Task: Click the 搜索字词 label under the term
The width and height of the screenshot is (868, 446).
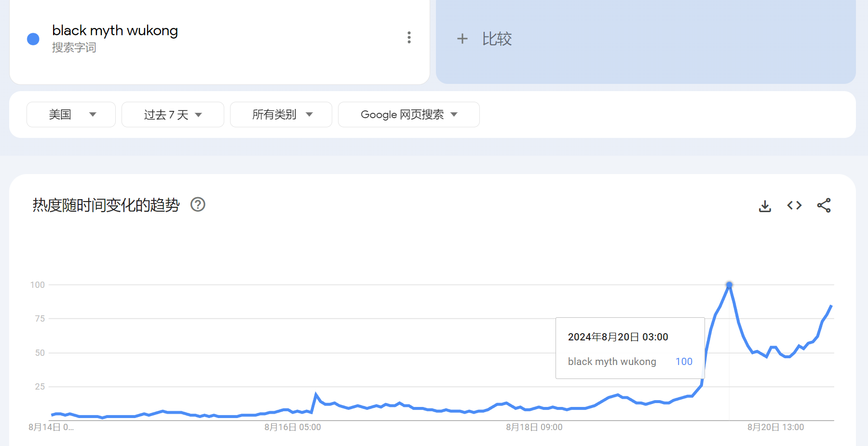Action: (x=74, y=48)
